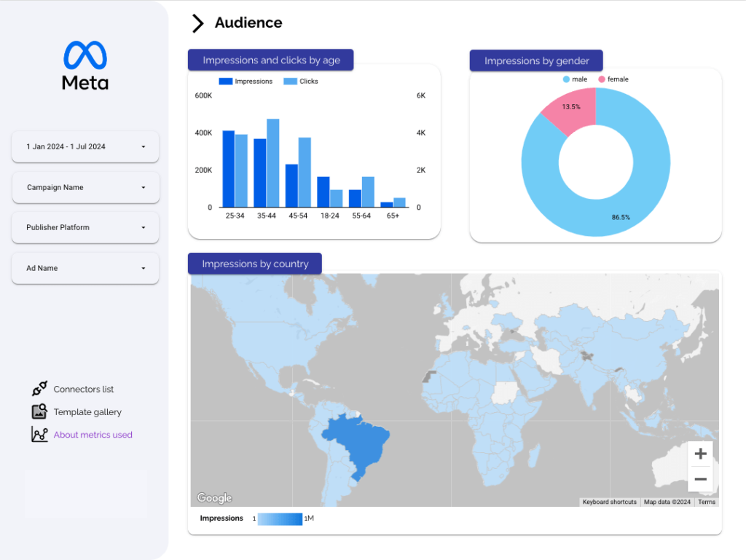Screen dimensions: 746x560
Task: Click the Template gallery image icon
Action: coord(39,411)
